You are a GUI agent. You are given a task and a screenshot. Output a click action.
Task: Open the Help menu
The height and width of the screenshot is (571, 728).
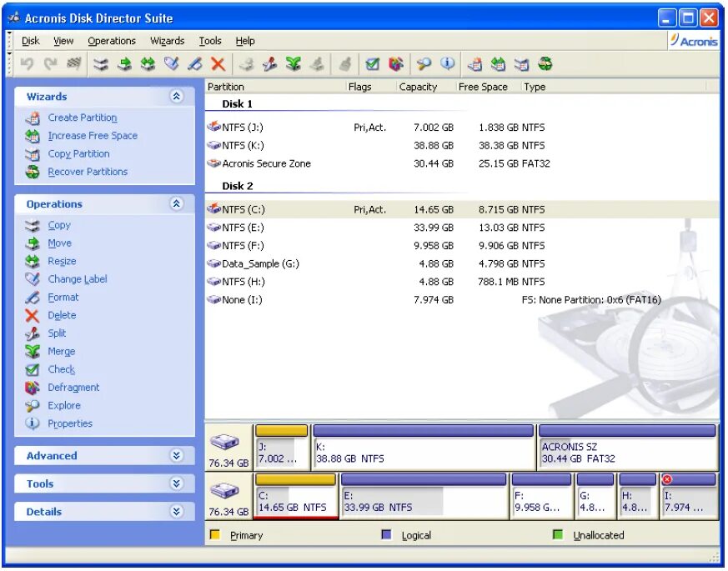pos(245,41)
